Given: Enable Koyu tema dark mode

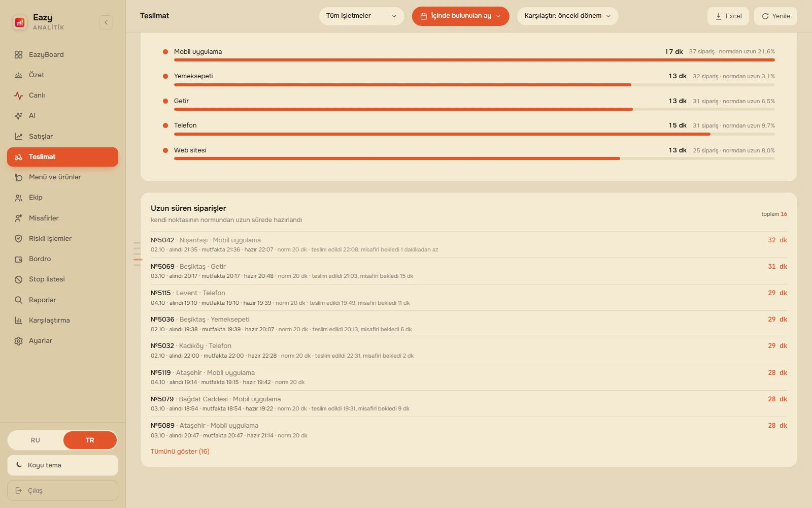Looking at the screenshot, I should 62,465.
